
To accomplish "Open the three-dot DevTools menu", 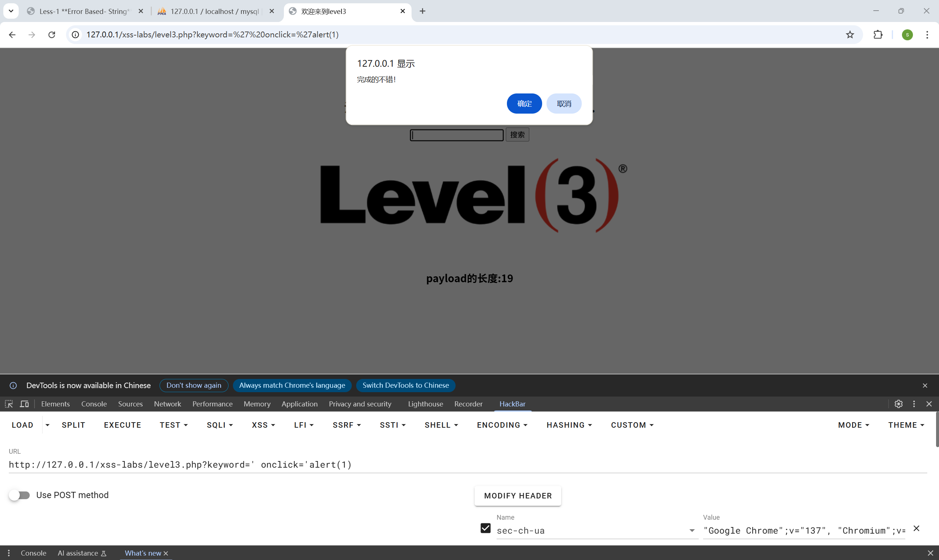I will tap(914, 404).
